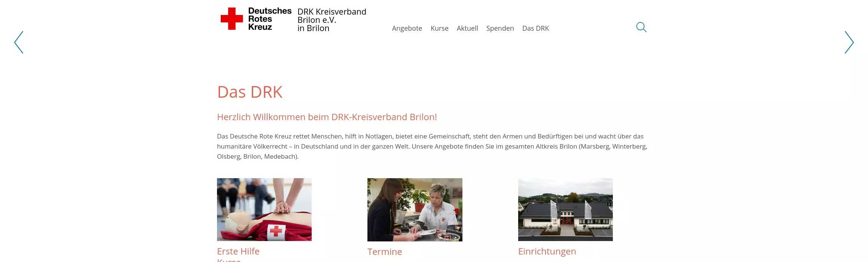This screenshot has height=262, width=868.
Task: Open the search magnifier icon
Action: 641,27
